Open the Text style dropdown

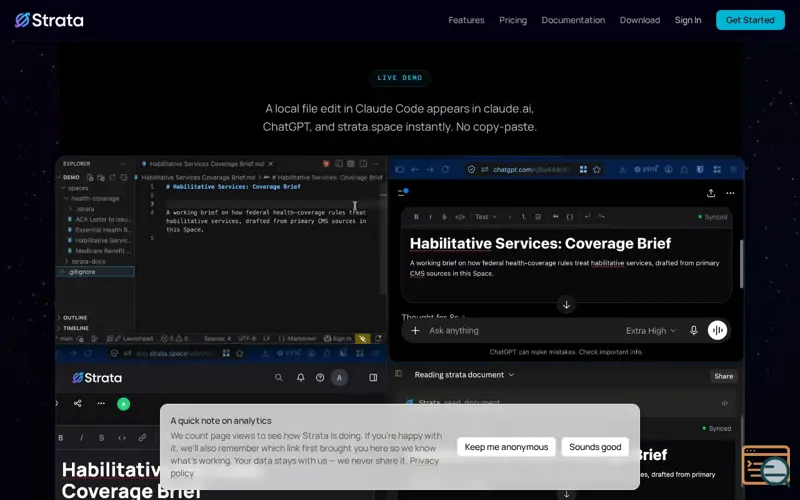(486, 217)
